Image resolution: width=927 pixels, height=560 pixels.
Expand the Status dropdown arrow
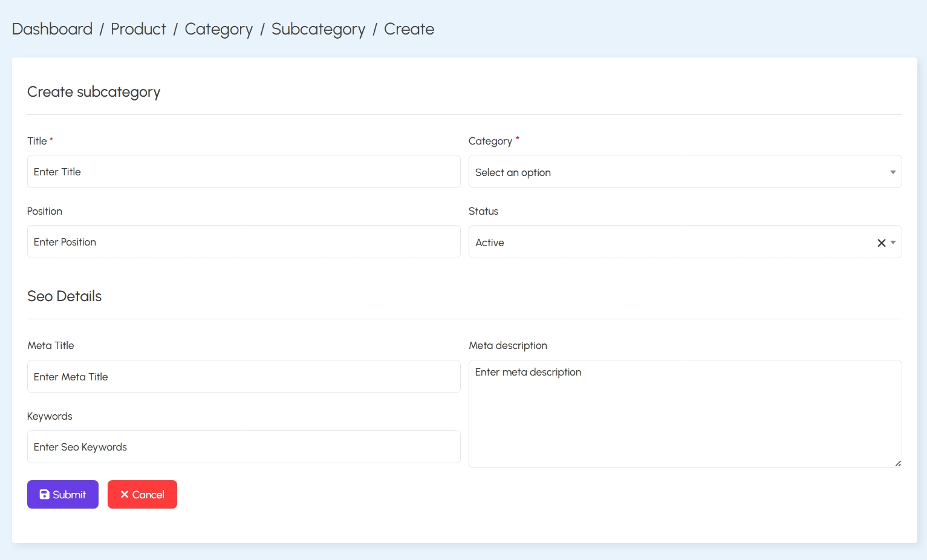pos(893,243)
